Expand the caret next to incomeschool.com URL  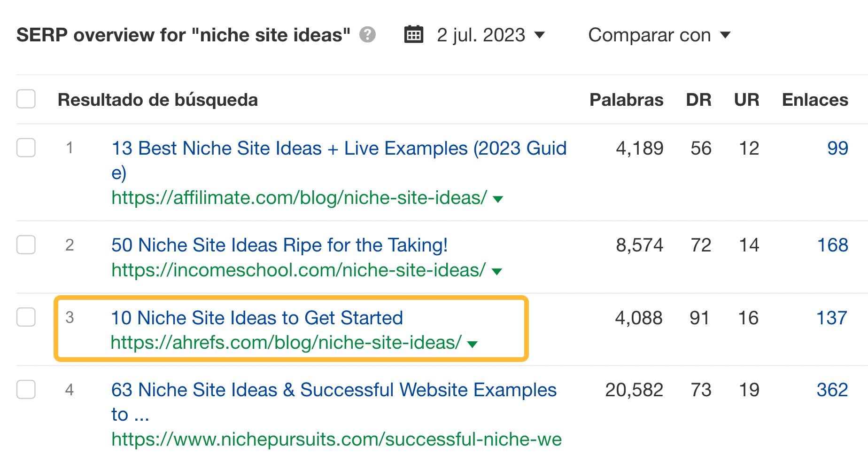click(x=497, y=271)
